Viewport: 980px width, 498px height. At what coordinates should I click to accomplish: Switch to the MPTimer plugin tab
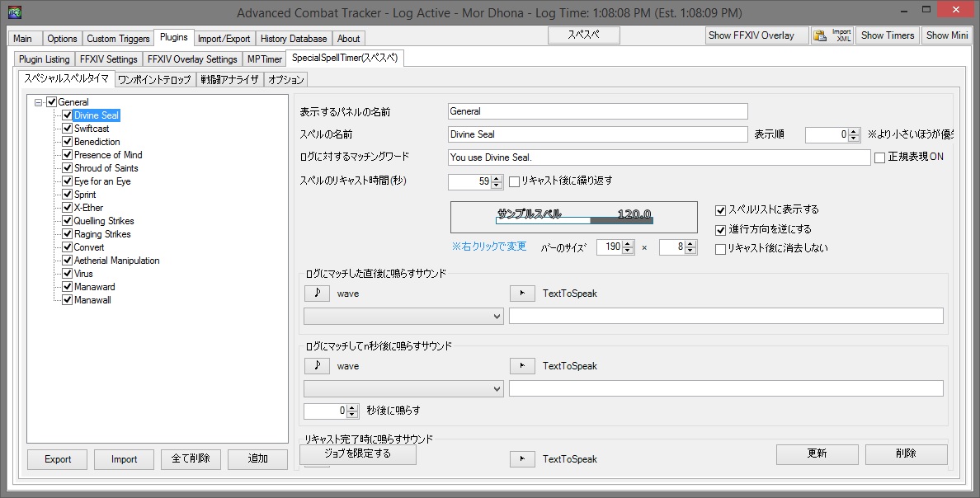coord(264,59)
